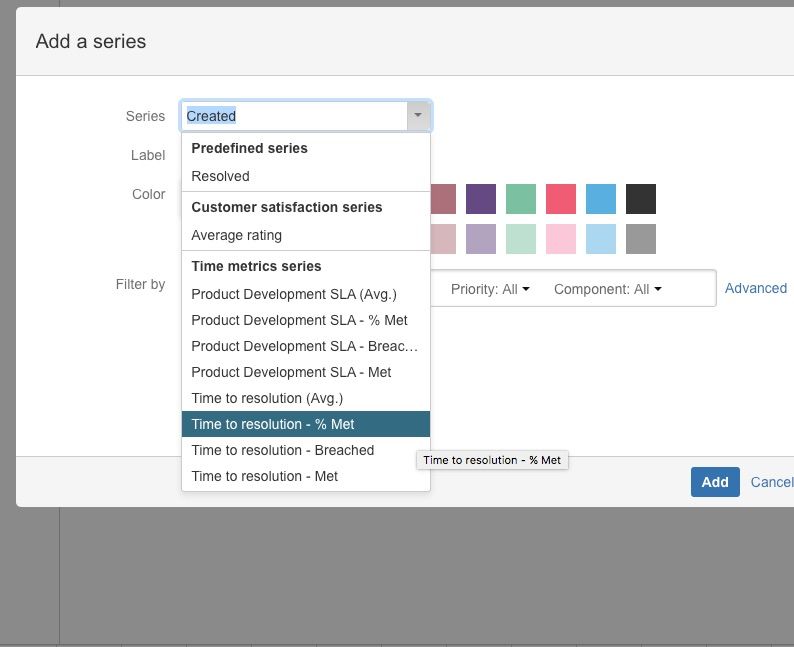Click the Add button
Screen dimensions: 794x647
[715, 482]
